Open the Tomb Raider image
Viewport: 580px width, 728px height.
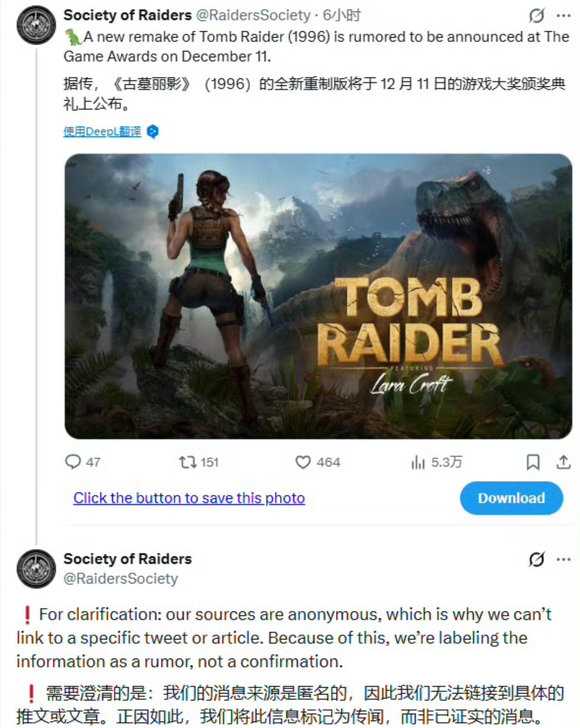[318, 296]
